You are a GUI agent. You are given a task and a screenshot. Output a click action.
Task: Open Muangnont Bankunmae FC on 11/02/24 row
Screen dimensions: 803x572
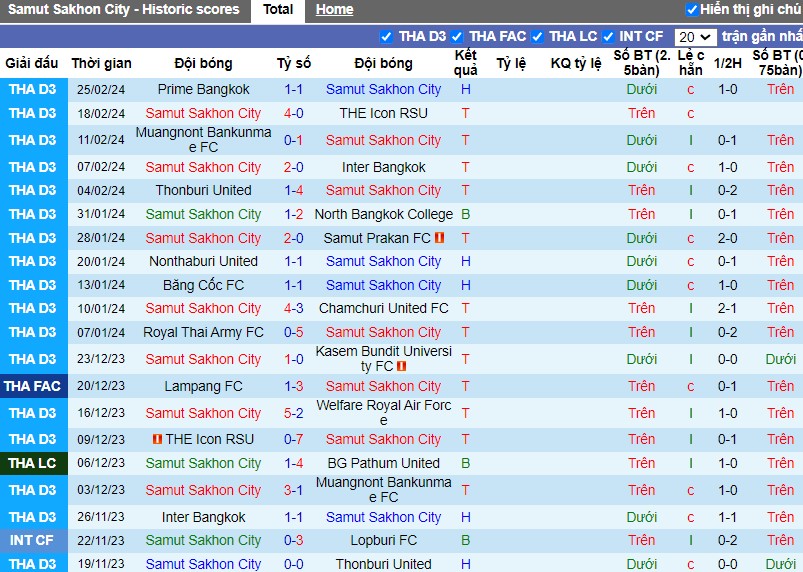coord(203,140)
